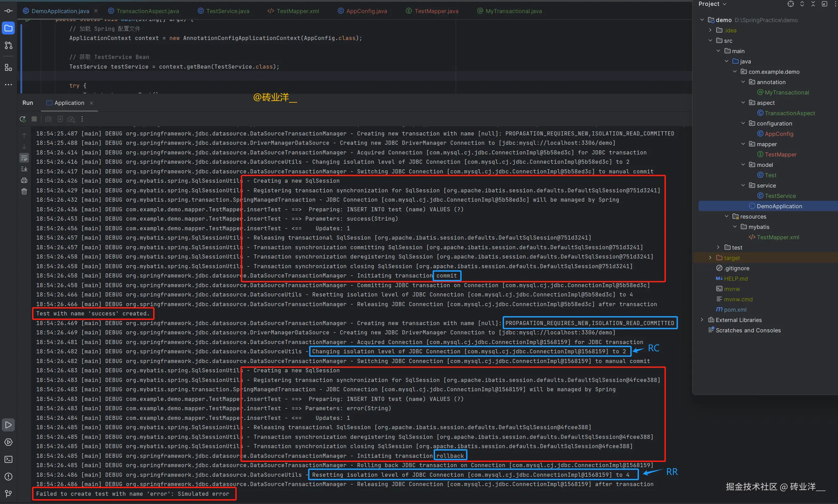Locate opened file in Project tree
The height and width of the screenshot is (504, 838).
(x=791, y=4)
